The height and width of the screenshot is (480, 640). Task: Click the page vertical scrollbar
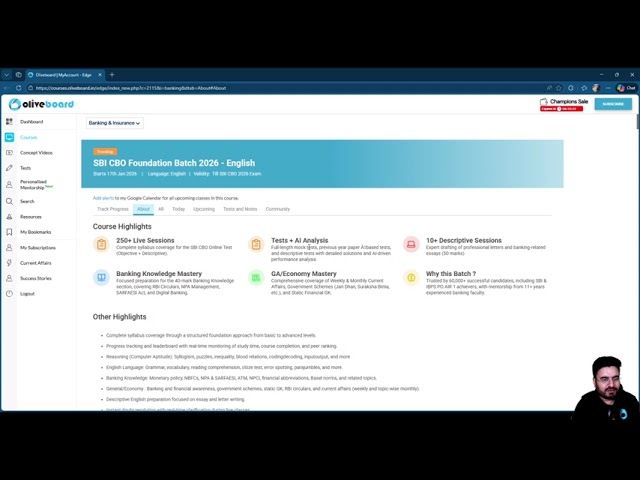[x=636, y=250]
